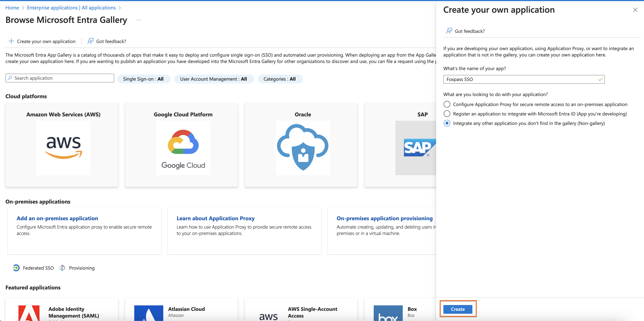Viewport: 644px width, 321px height.
Task: Select Configure Application Proxy radio option
Action: point(447,104)
